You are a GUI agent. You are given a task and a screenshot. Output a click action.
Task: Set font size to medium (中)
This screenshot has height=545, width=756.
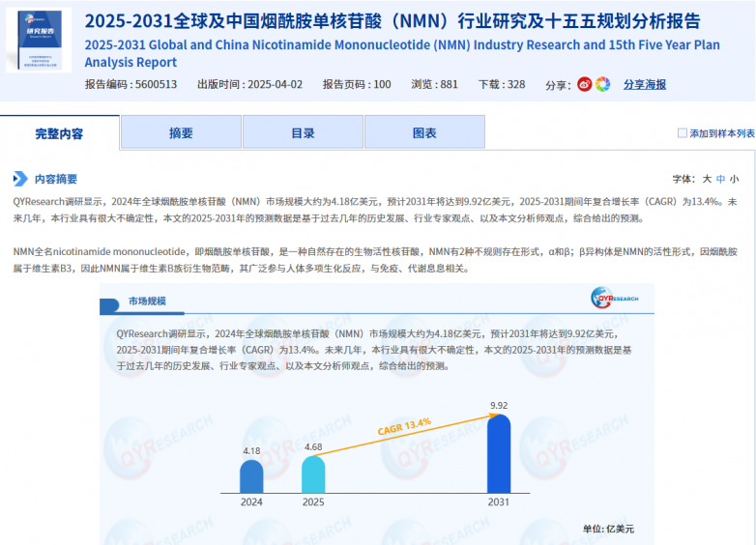click(720, 179)
